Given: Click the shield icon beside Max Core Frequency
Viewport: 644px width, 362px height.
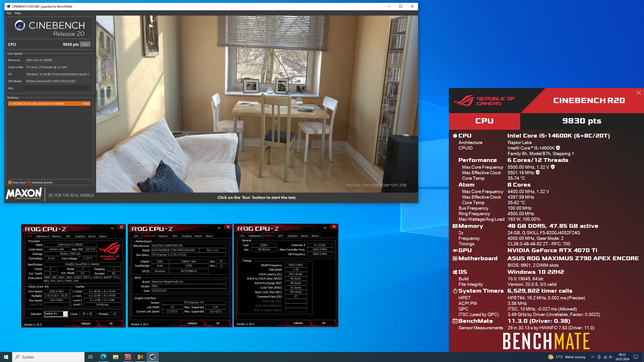Looking at the screenshot, I should (x=553, y=167).
